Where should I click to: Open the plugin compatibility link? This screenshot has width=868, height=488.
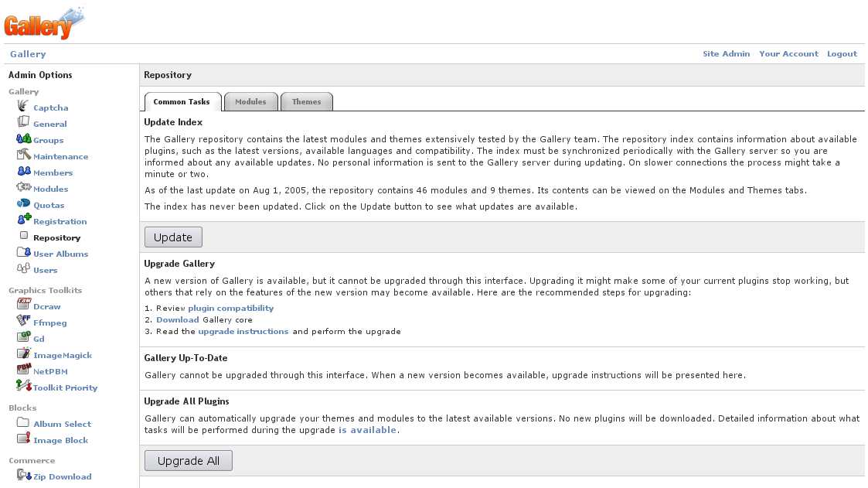[231, 308]
